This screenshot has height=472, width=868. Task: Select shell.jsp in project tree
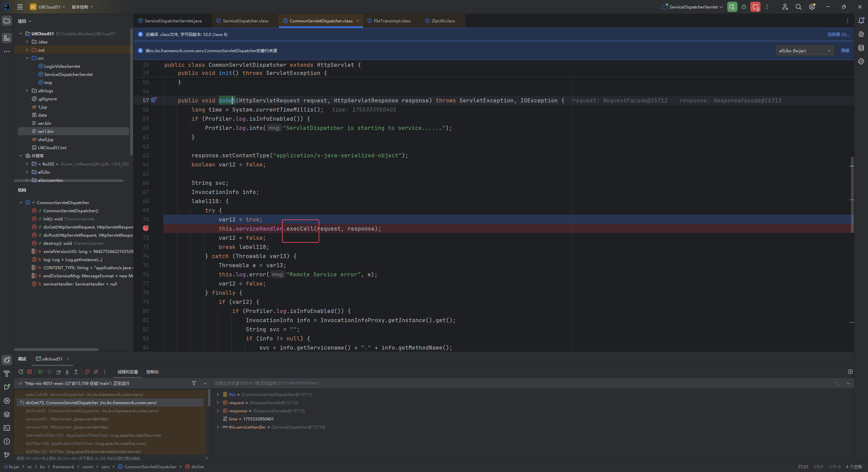click(x=73, y=139)
